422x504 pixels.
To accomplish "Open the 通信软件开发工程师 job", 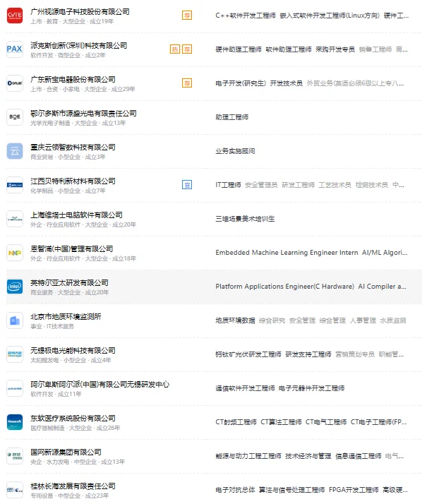I will (246, 388).
